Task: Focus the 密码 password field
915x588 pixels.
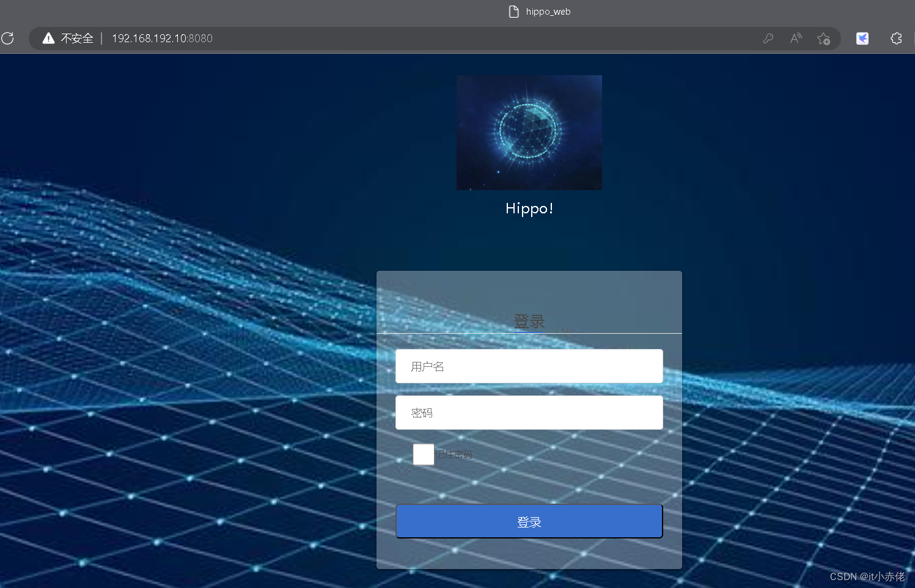Action: [529, 413]
